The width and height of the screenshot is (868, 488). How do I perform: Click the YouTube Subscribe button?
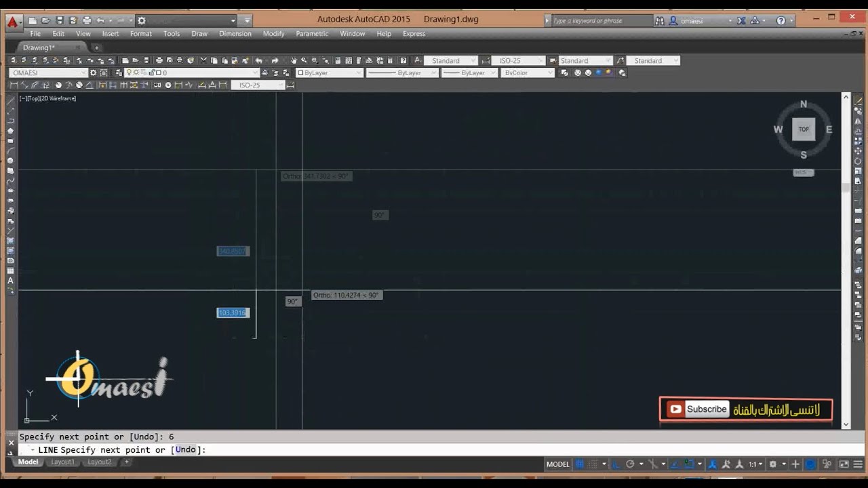(698, 409)
